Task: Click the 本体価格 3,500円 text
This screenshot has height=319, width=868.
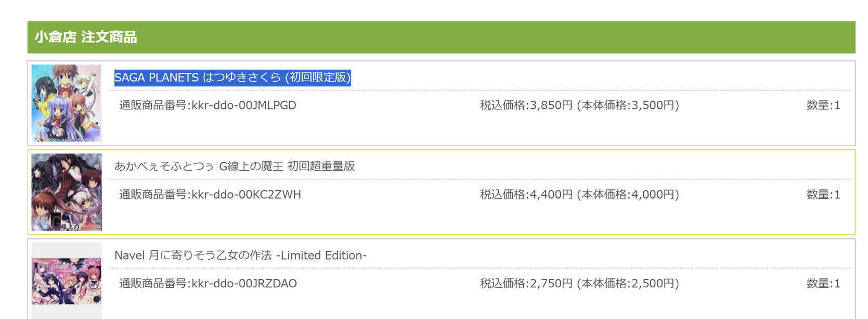Action: [628, 106]
